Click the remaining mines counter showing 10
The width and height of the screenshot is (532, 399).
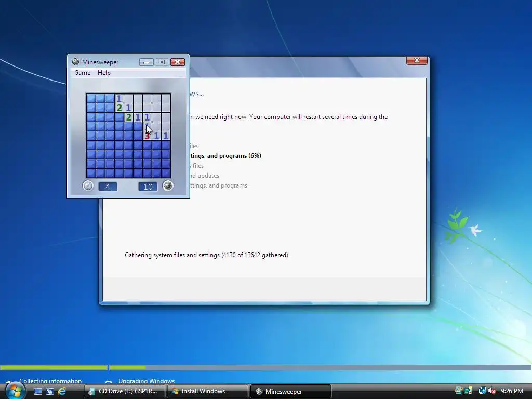[x=148, y=187]
